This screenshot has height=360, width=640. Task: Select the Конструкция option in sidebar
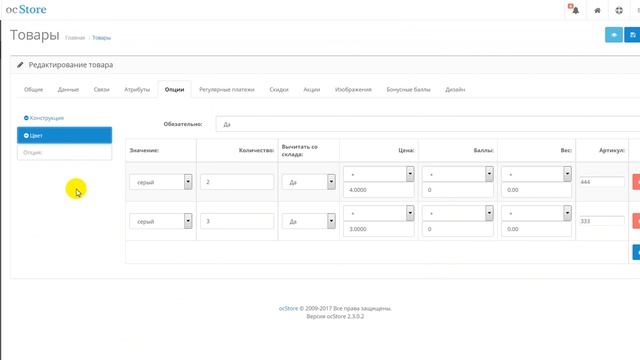47,118
